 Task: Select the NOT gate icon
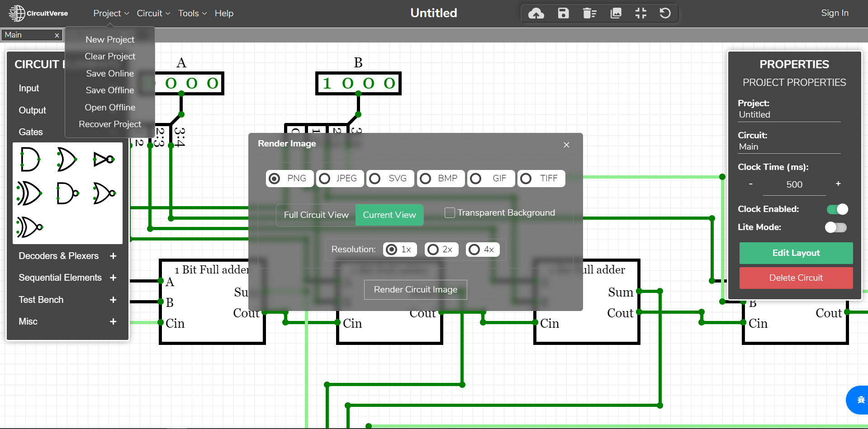click(104, 159)
